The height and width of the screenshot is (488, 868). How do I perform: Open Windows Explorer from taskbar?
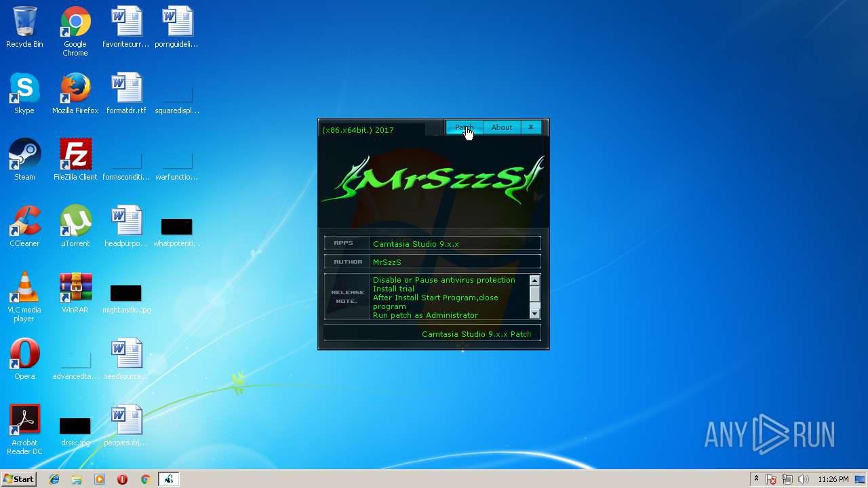tap(77, 479)
